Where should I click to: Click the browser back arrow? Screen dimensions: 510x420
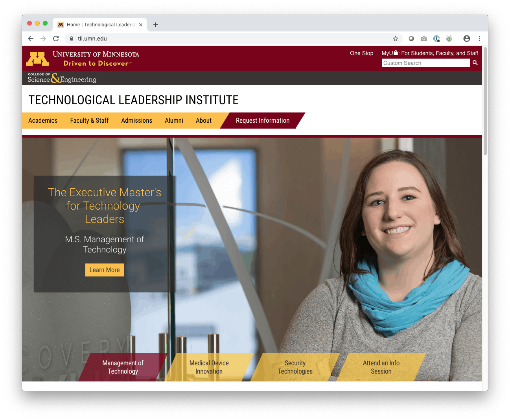[x=31, y=39]
